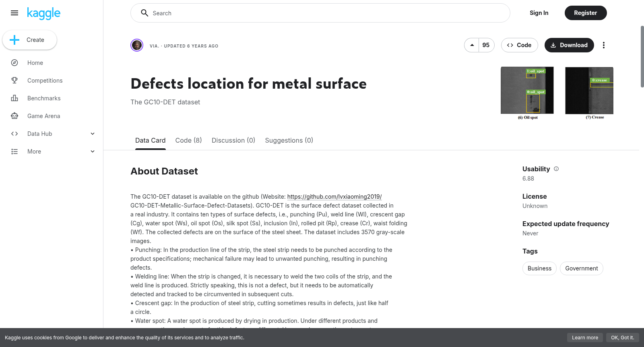Viewport: 644px width, 347px height.
Task: Open the dataset author avatar
Action: (x=137, y=45)
